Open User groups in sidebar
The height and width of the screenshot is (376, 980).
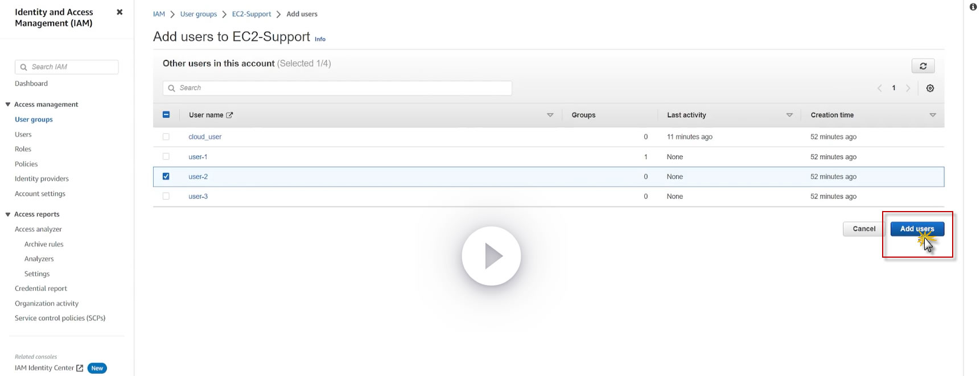tap(34, 119)
